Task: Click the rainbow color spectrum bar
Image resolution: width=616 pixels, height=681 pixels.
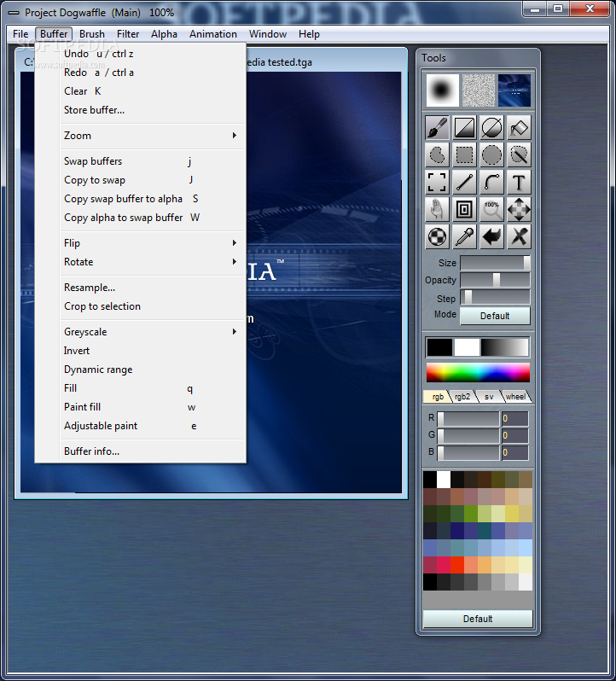Action: tap(478, 373)
